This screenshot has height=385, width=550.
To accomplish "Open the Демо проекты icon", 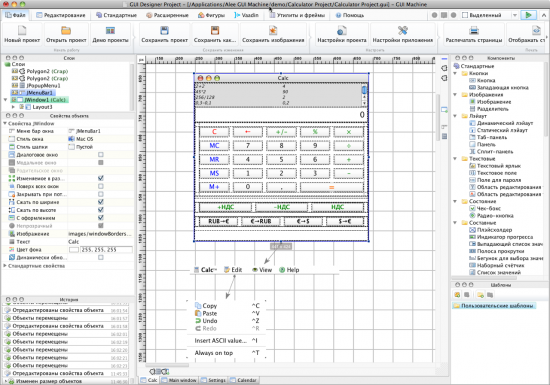I will (110, 31).
